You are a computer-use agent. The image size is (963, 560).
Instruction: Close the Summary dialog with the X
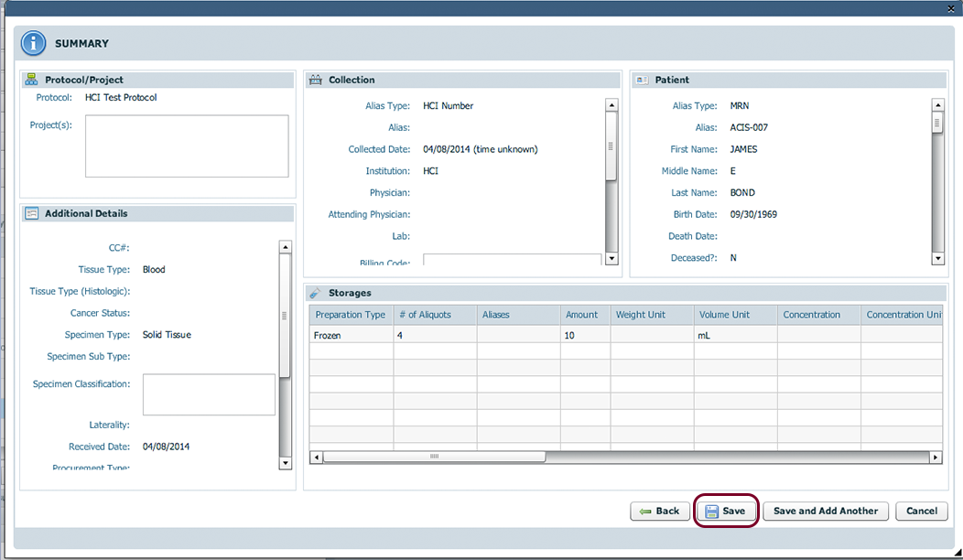(951, 8)
